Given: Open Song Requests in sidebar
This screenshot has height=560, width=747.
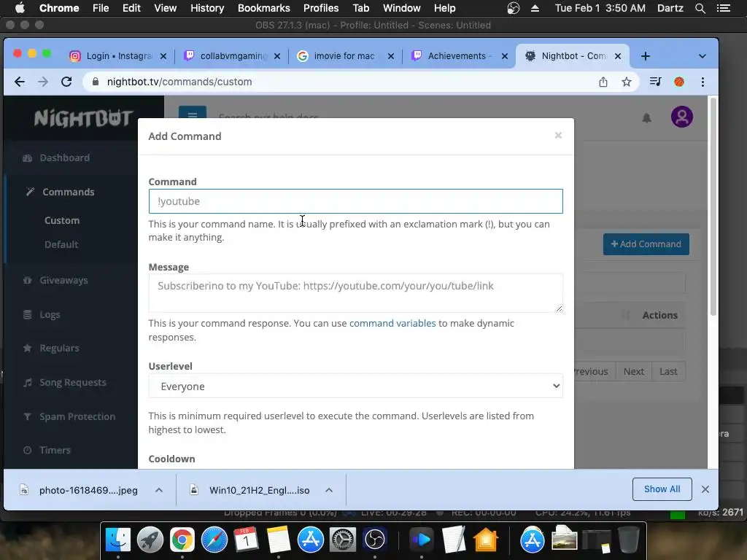Looking at the screenshot, I should click(72, 382).
